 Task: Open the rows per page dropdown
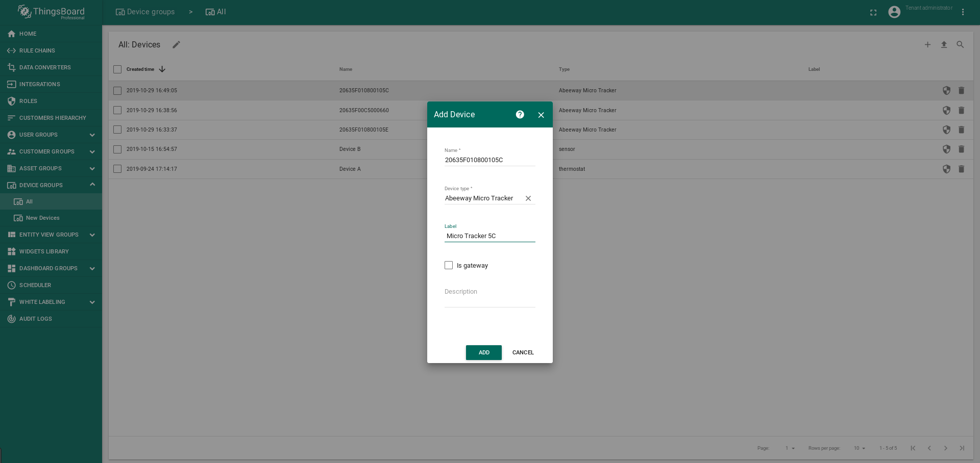[860, 448]
